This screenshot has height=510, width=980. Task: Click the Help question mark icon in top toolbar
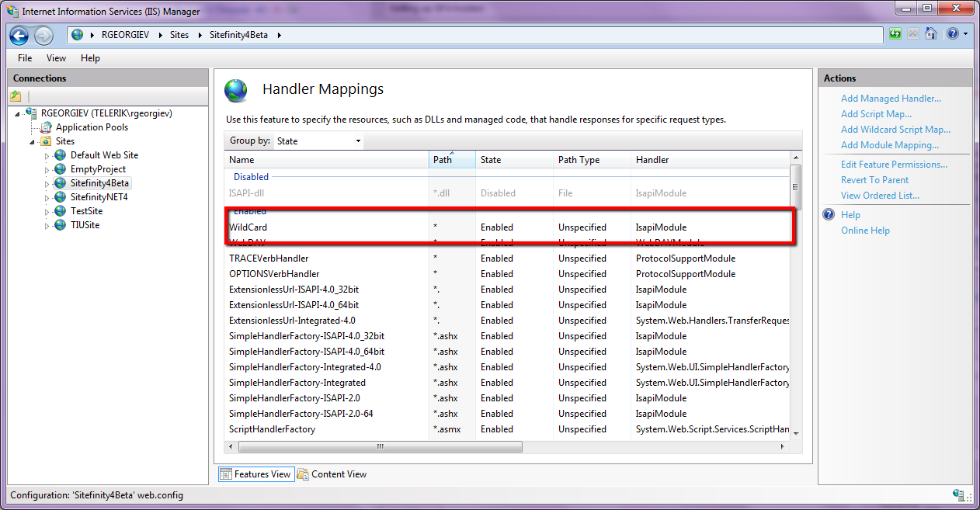coord(952,34)
